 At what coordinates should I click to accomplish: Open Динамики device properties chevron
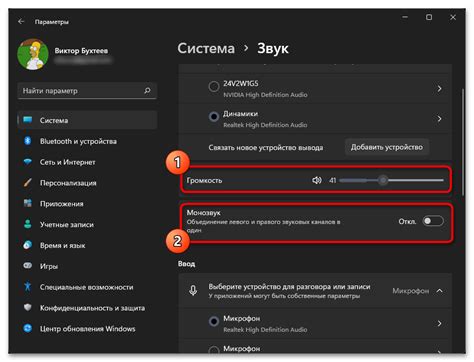(439, 119)
